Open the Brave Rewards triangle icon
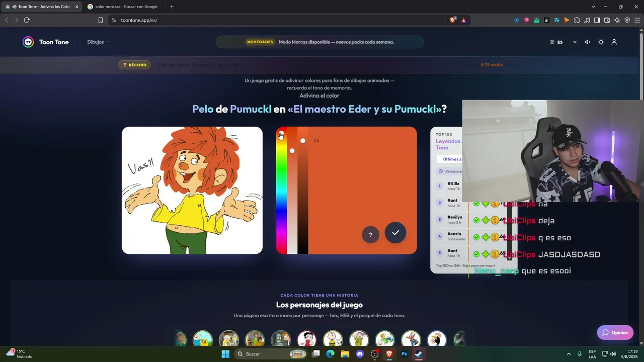Image resolution: width=644 pixels, height=362 pixels. click(x=463, y=20)
